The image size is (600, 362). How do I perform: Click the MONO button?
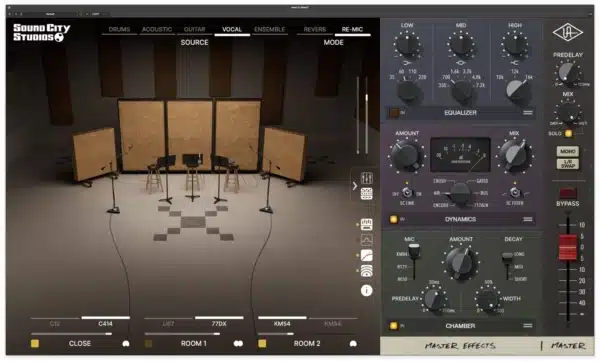point(568,151)
